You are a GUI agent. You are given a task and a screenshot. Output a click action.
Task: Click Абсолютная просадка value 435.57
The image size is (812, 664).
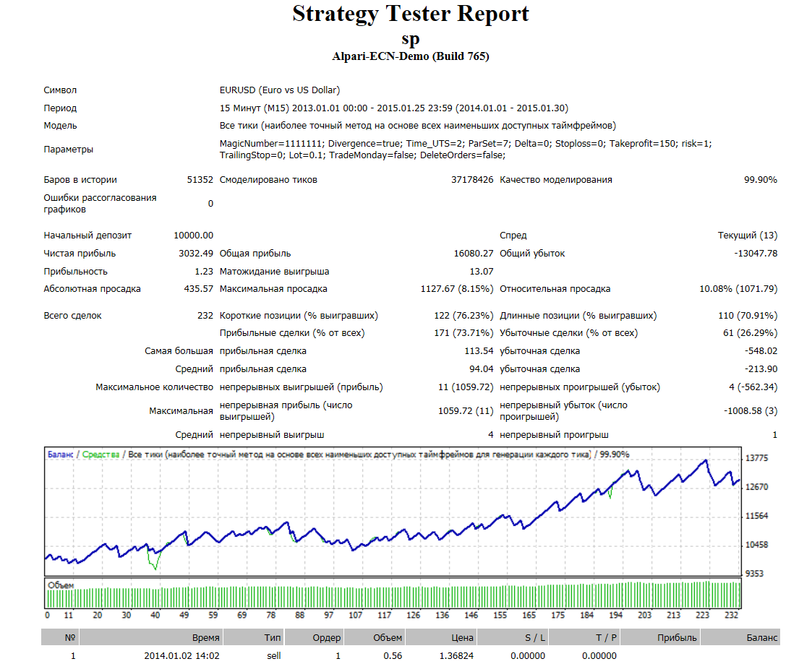click(198, 289)
